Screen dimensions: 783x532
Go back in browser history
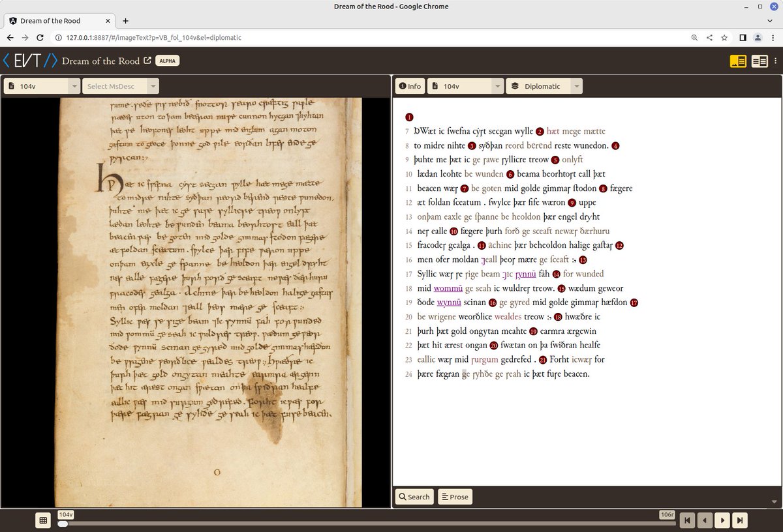pyautogui.click(x=10, y=38)
